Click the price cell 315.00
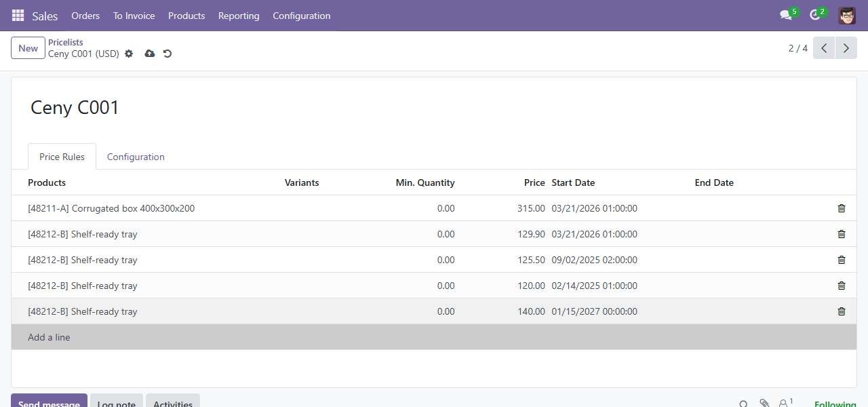 click(x=531, y=208)
